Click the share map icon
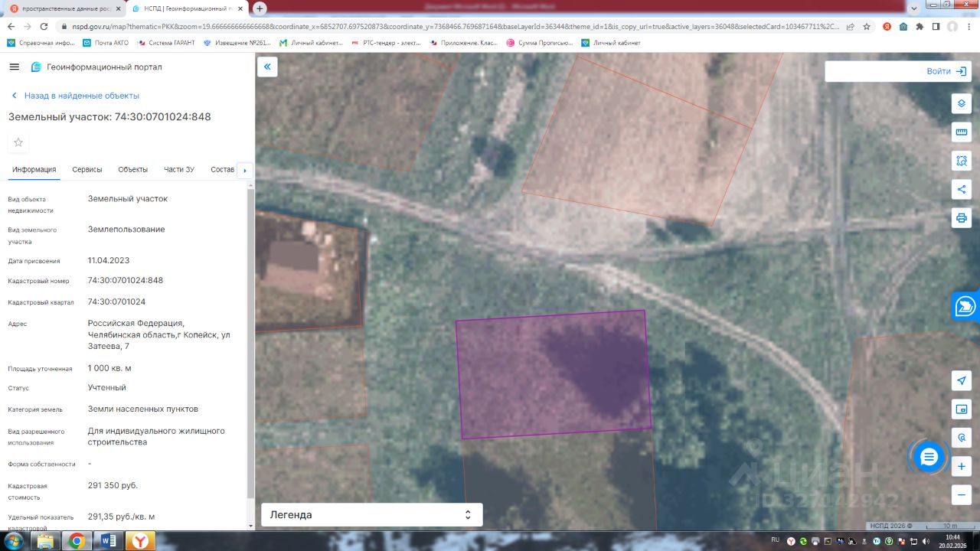 coord(962,189)
